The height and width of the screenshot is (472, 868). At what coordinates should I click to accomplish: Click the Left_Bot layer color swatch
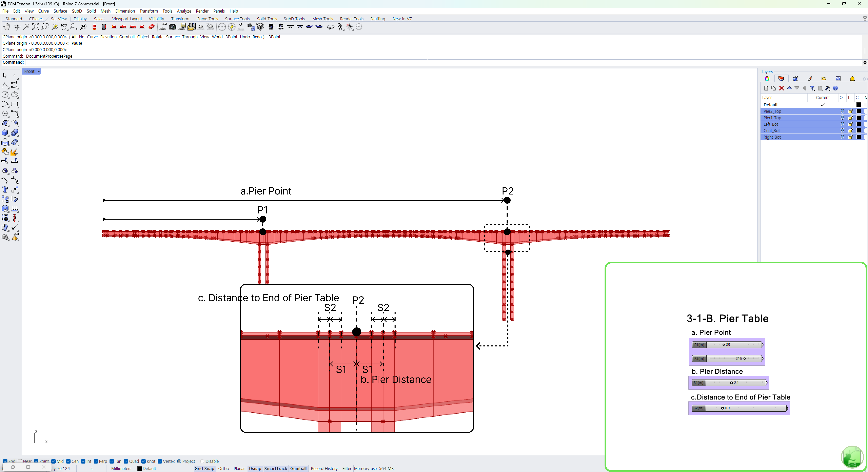(859, 124)
